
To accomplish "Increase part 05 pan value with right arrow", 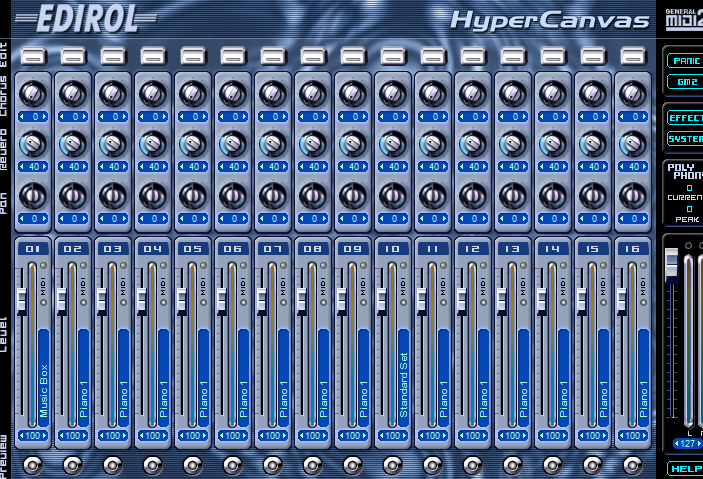I will pos(204,218).
